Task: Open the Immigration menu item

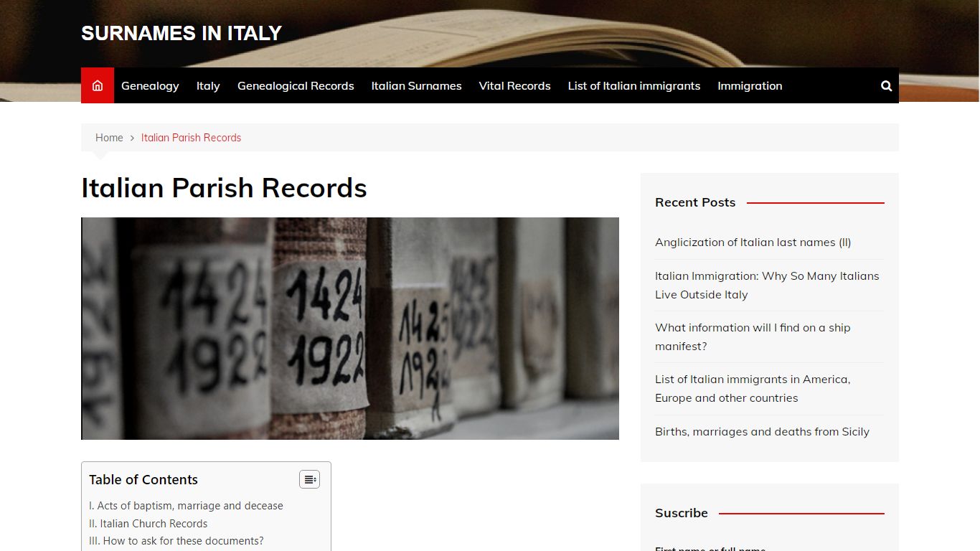Action: coord(750,85)
